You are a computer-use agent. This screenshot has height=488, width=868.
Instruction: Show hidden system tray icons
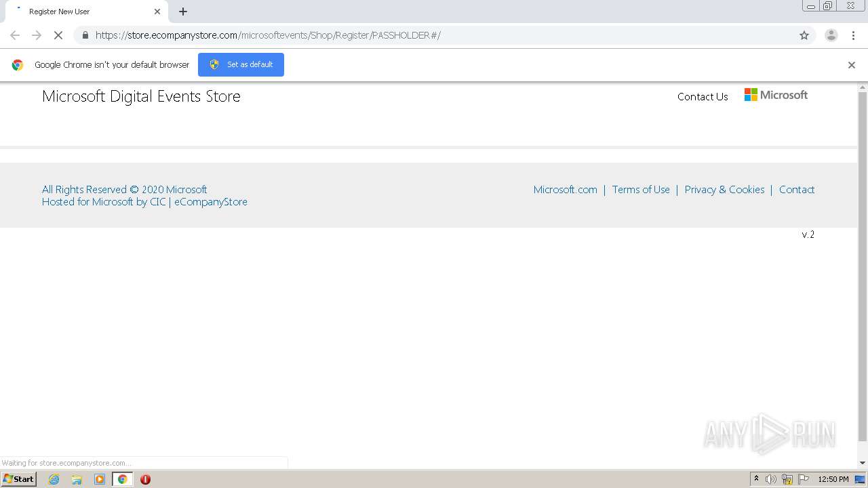[756, 479]
